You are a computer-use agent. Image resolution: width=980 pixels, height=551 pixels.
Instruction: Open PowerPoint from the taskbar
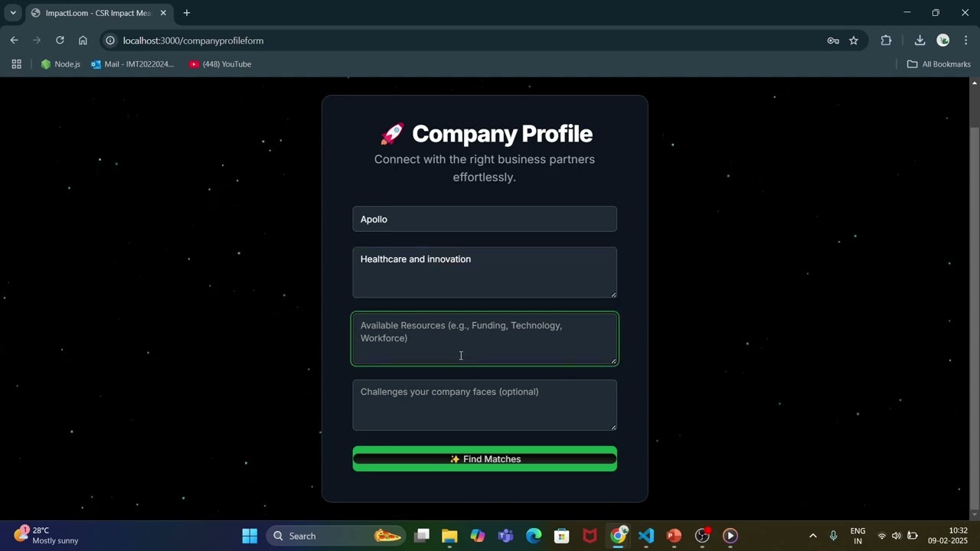pyautogui.click(x=674, y=536)
